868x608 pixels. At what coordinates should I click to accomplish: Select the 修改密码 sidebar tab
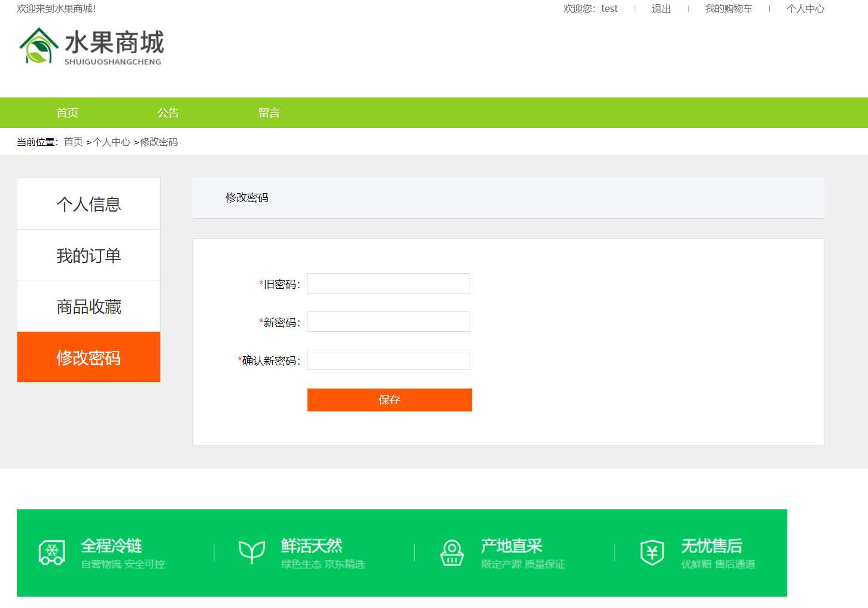point(89,358)
